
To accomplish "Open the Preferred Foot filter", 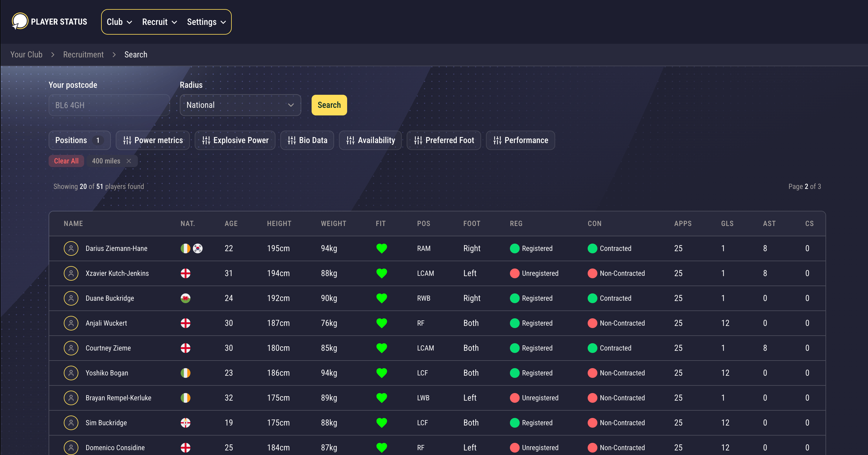I will point(443,140).
